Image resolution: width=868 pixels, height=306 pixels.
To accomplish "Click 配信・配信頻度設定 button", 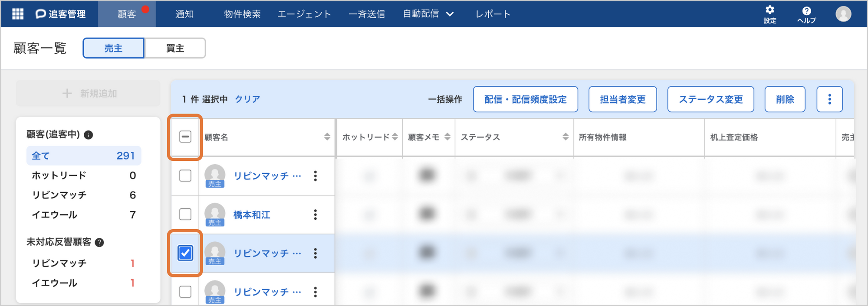I will click(x=525, y=99).
